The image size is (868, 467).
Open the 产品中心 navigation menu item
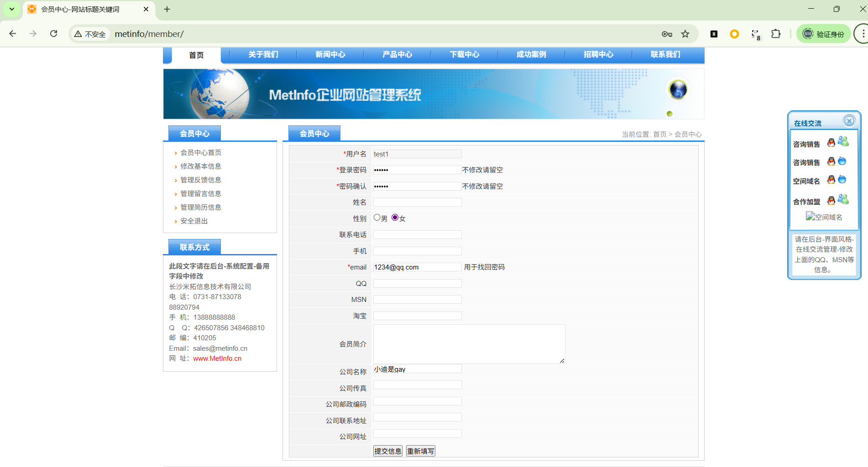tap(397, 54)
